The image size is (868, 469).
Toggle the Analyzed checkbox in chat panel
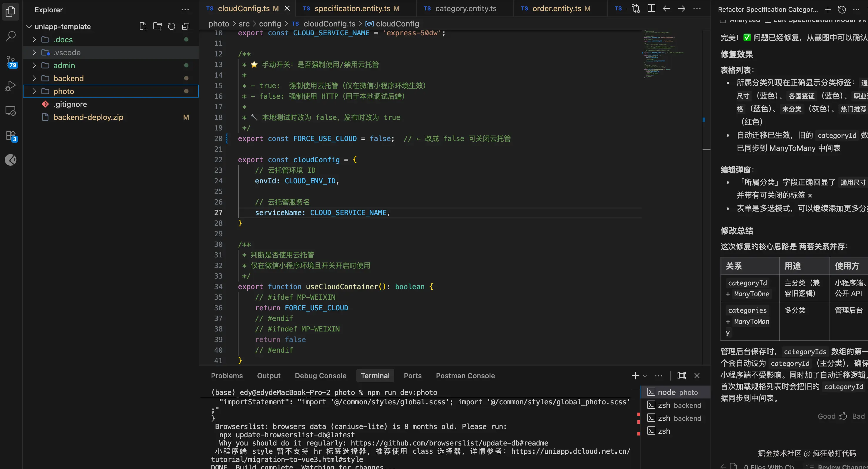click(723, 21)
